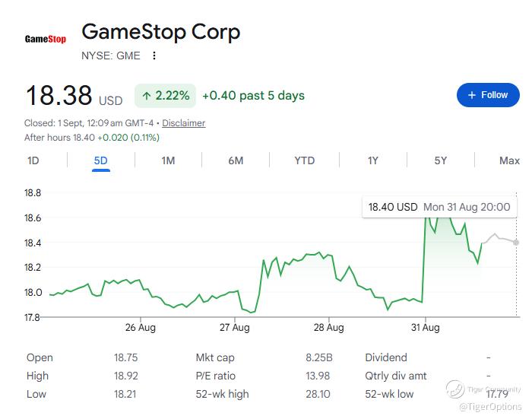Open the three-dot more options menu
Image resolution: width=532 pixels, height=419 pixels.
pos(154,56)
